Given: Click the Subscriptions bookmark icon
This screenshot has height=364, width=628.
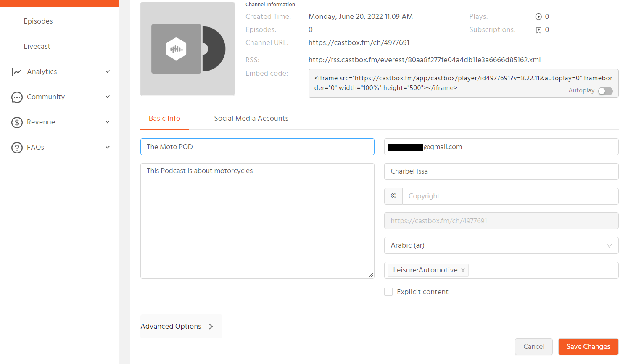Looking at the screenshot, I should pyautogui.click(x=538, y=30).
